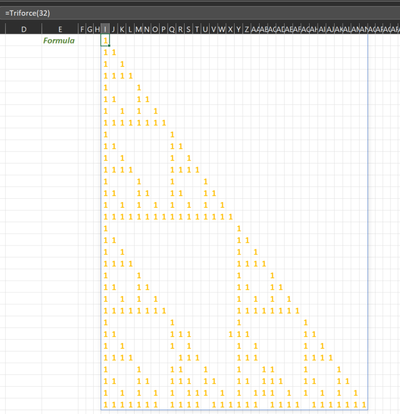Select column Y header
The image size is (400, 414).
click(238, 29)
